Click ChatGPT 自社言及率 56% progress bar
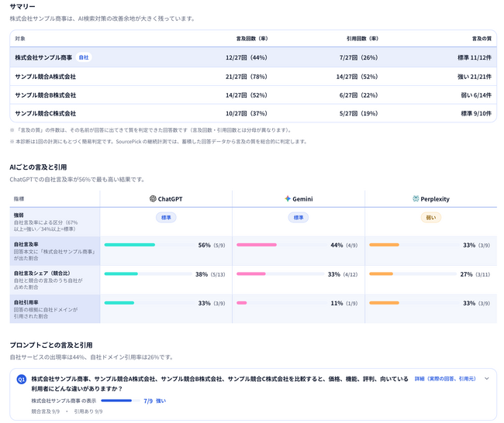504x423 pixels. [149, 245]
